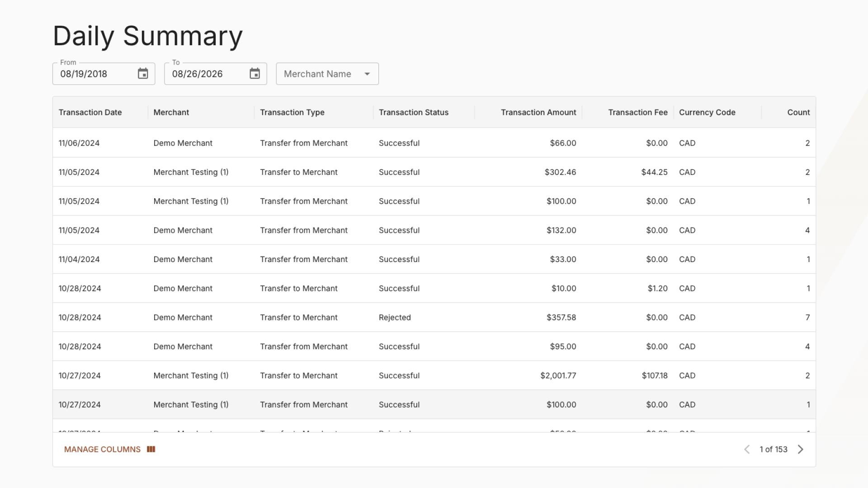Go to the previous page arrow

coord(747,449)
